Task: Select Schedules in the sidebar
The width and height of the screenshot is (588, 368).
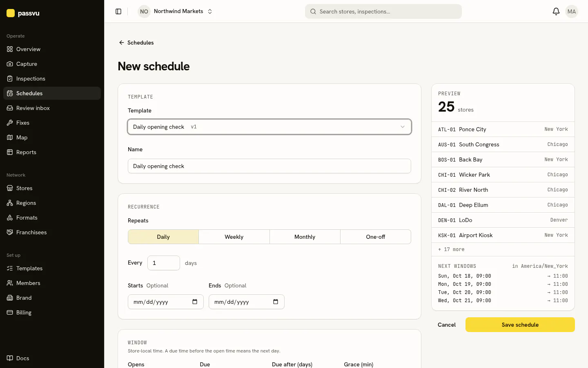Action: (52, 93)
